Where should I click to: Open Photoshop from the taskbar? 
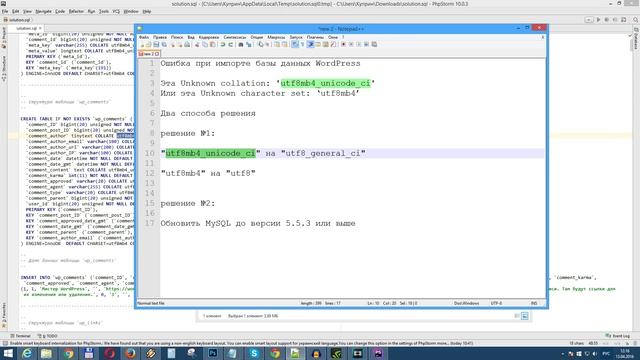click(213, 353)
